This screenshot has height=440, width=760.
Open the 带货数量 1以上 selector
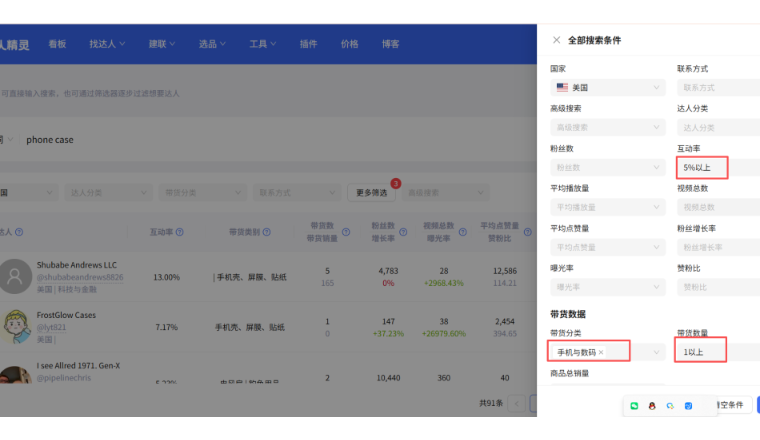718,352
